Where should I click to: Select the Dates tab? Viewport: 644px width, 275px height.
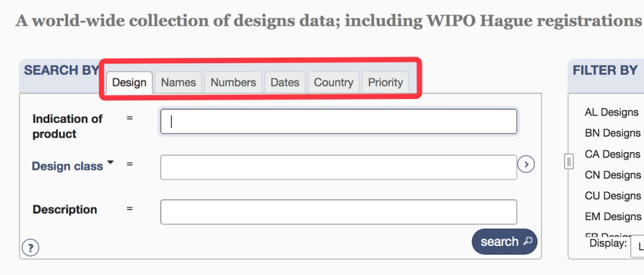(x=285, y=82)
